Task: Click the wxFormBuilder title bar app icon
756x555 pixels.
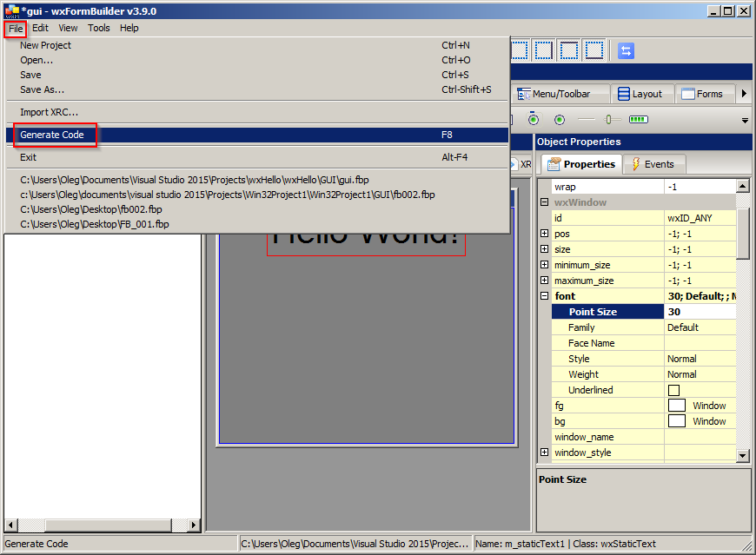Action: [x=11, y=11]
